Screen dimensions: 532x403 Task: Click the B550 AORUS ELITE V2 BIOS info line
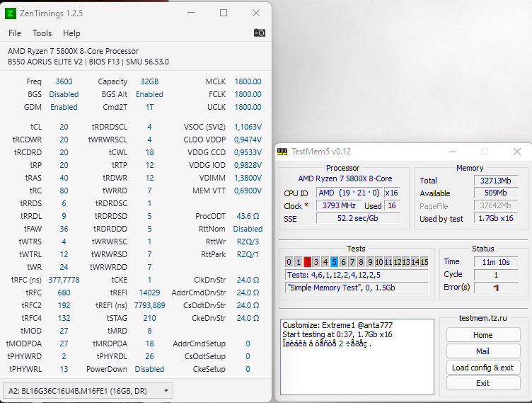coord(88,62)
